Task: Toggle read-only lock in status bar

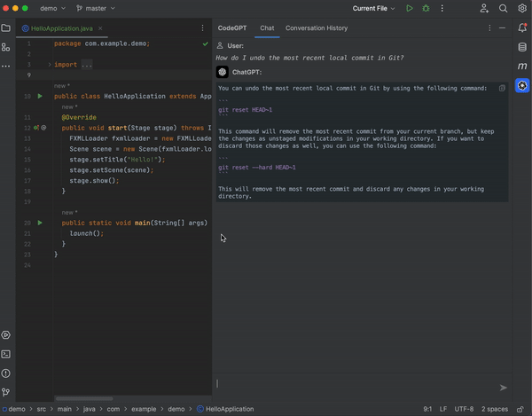Action: pyautogui.click(x=520, y=409)
